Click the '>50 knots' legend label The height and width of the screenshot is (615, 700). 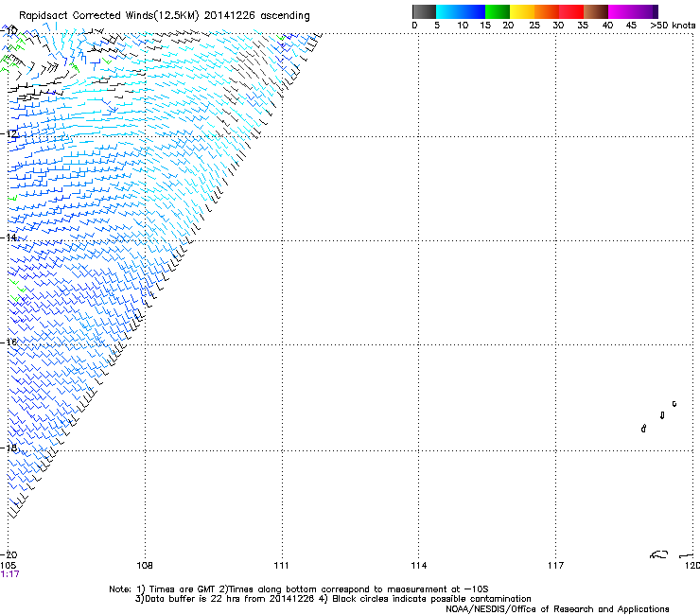(x=673, y=26)
